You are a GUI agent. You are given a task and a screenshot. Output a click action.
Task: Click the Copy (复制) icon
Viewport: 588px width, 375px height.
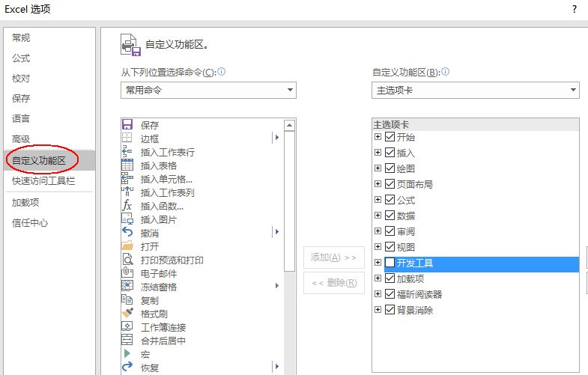click(127, 299)
